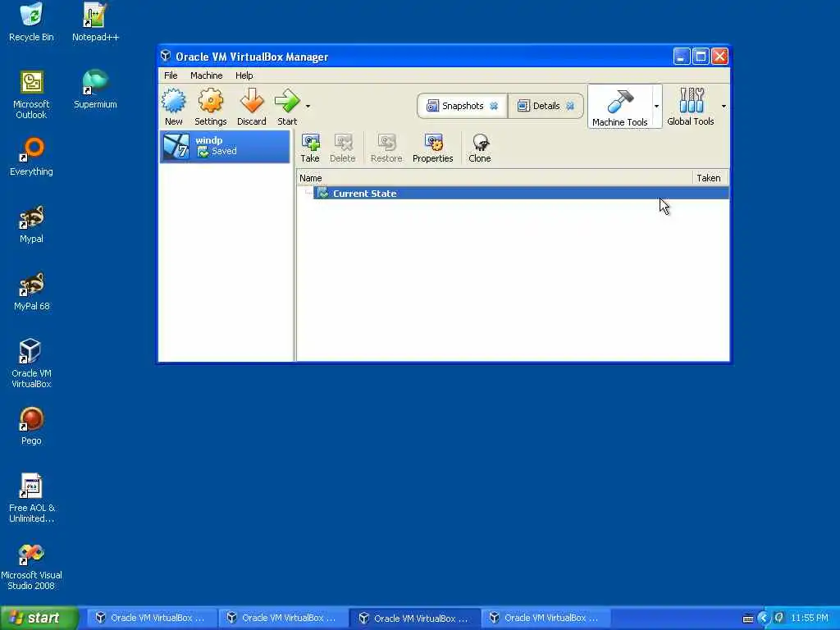Screen dimensions: 840x630
Task: Clone the virtual machine
Action: tap(479, 148)
